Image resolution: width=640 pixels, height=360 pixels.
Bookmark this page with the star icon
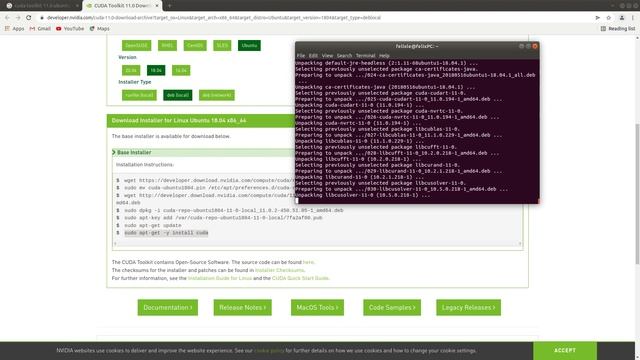609,18
